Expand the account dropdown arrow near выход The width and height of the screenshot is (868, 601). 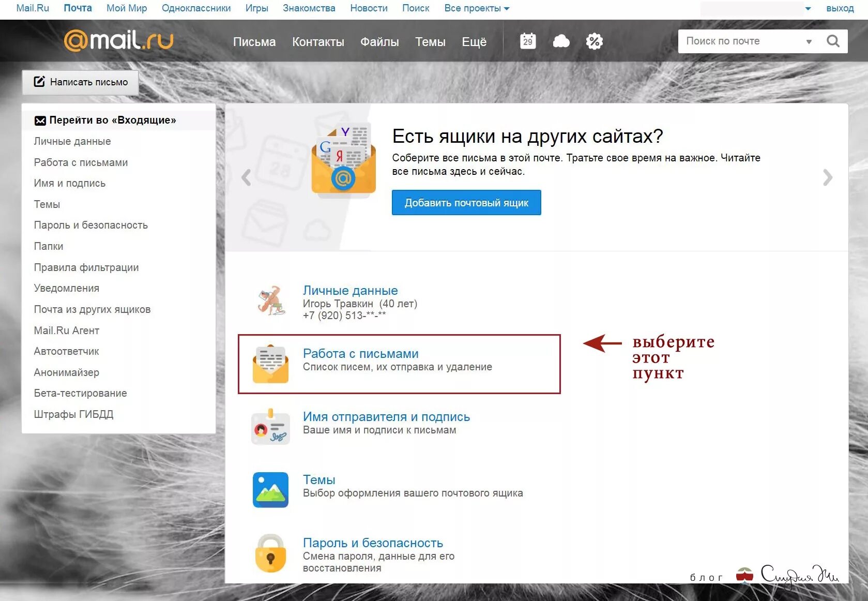808,8
